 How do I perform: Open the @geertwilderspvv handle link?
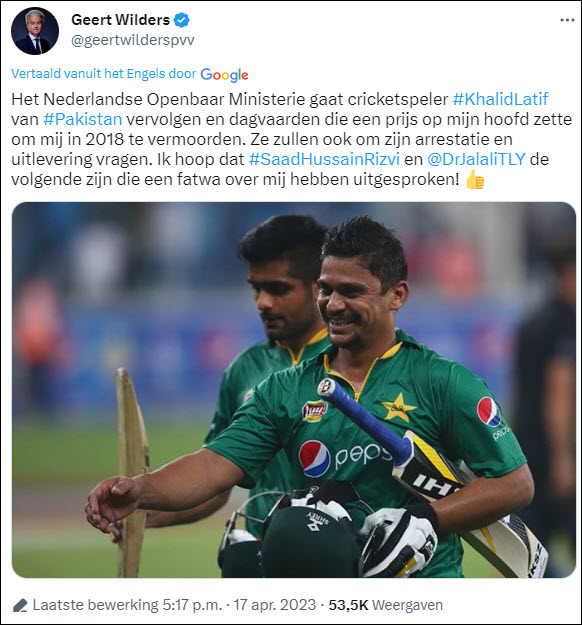tap(133, 40)
